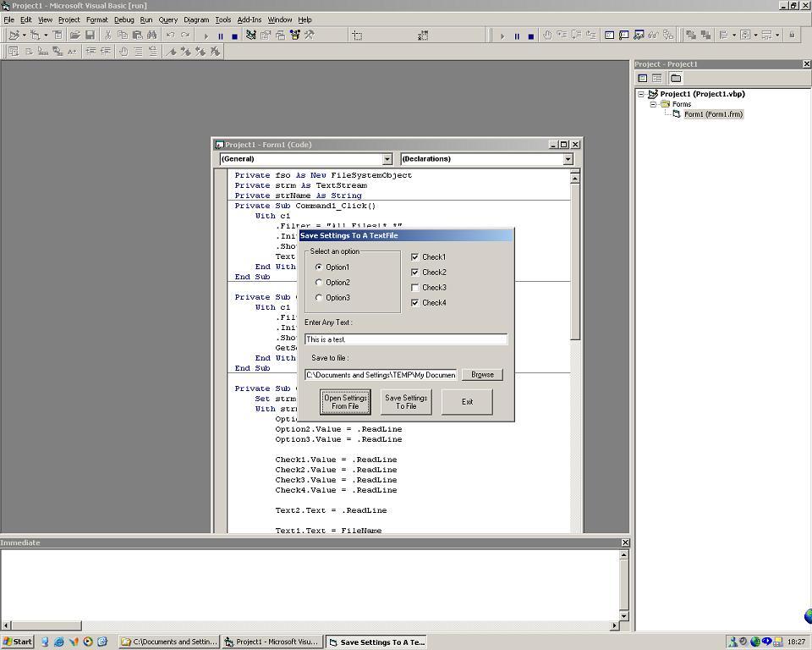
Task: Click the Enter Any Text input field
Action: tap(406, 339)
